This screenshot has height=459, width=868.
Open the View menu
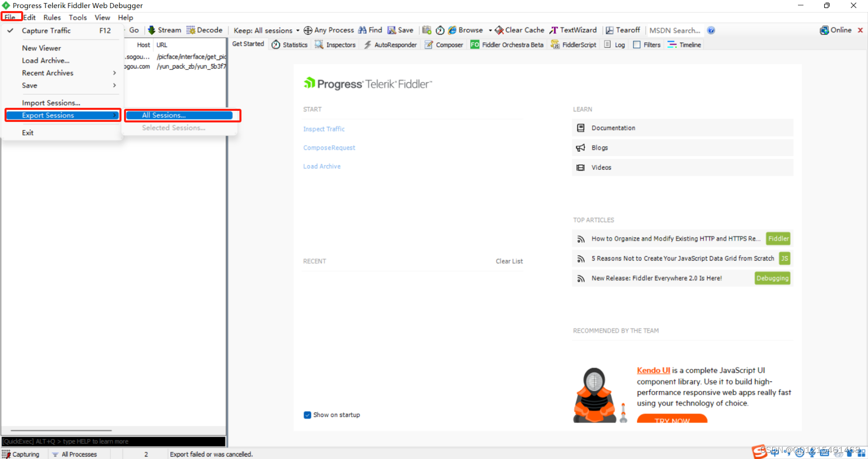click(x=102, y=17)
